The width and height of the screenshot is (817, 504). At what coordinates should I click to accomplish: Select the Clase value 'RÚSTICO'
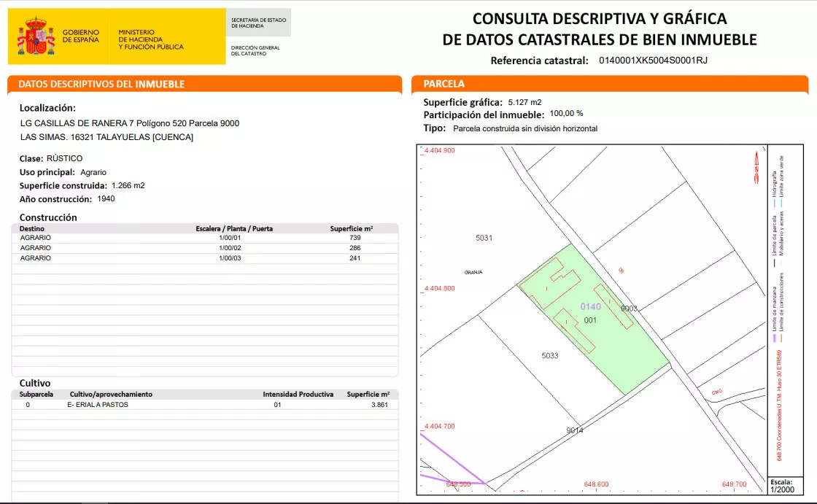[x=65, y=158]
